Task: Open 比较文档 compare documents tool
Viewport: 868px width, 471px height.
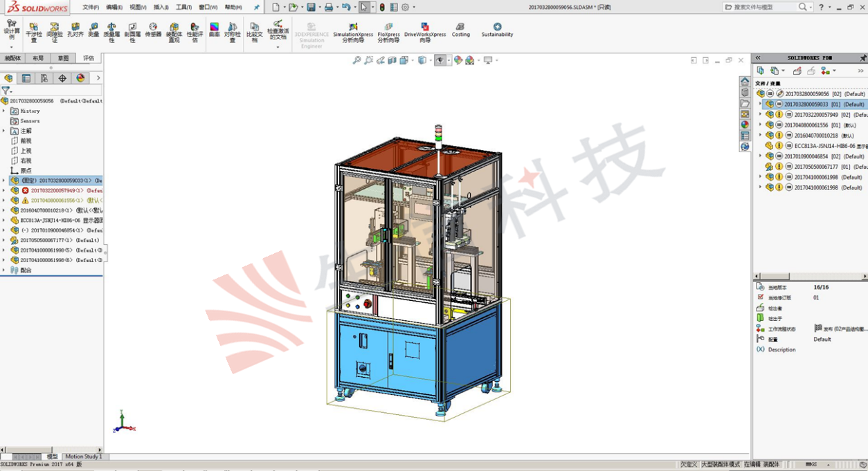Action: 255,32
